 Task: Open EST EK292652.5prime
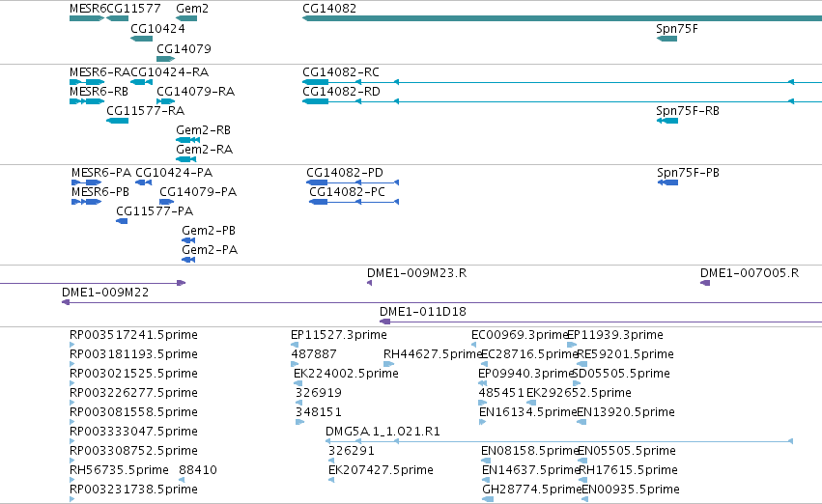click(579, 393)
